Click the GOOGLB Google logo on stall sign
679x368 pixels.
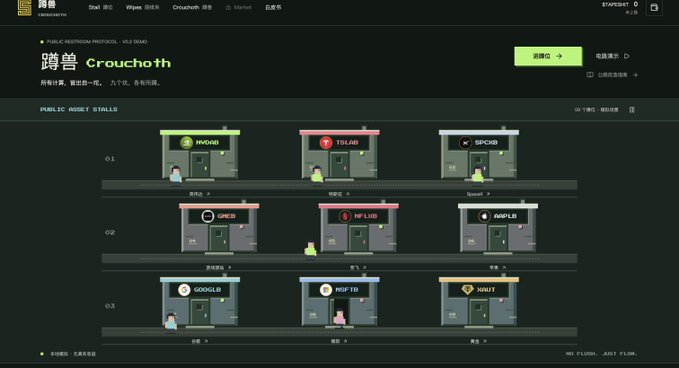click(x=184, y=290)
